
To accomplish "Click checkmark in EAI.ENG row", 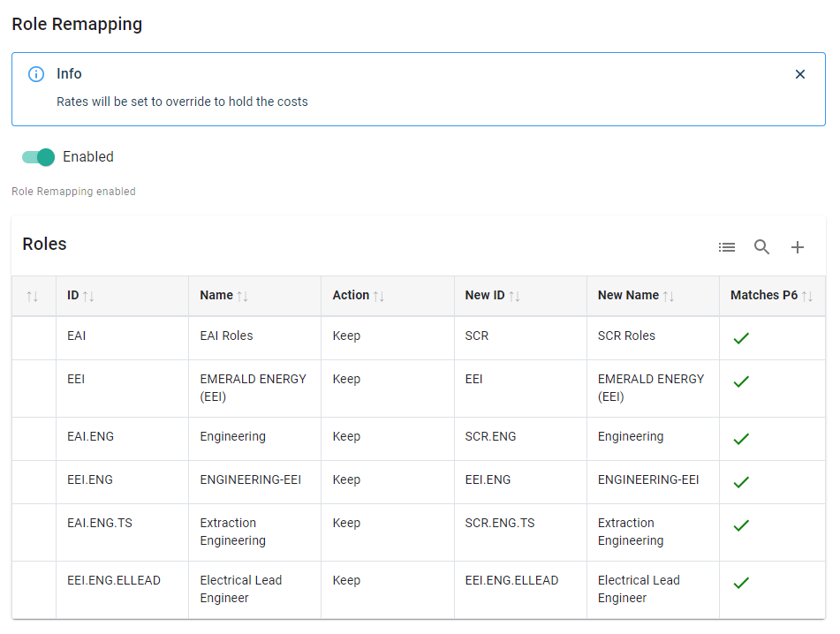I will coord(741,439).
